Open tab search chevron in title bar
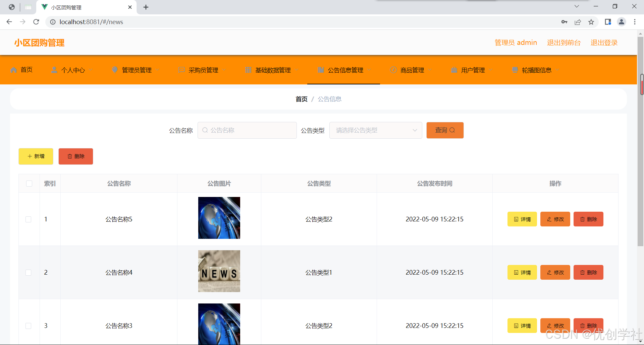Viewport: 644px width, 345px height. pos(577,6)
